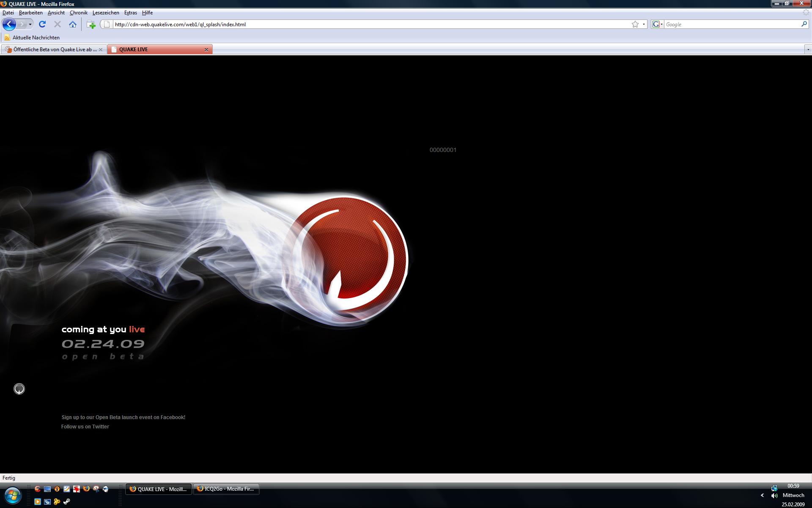Expand the address bar history dropdown
The width and height of the screenshot is (812, 508).
[x=644, y=24]
